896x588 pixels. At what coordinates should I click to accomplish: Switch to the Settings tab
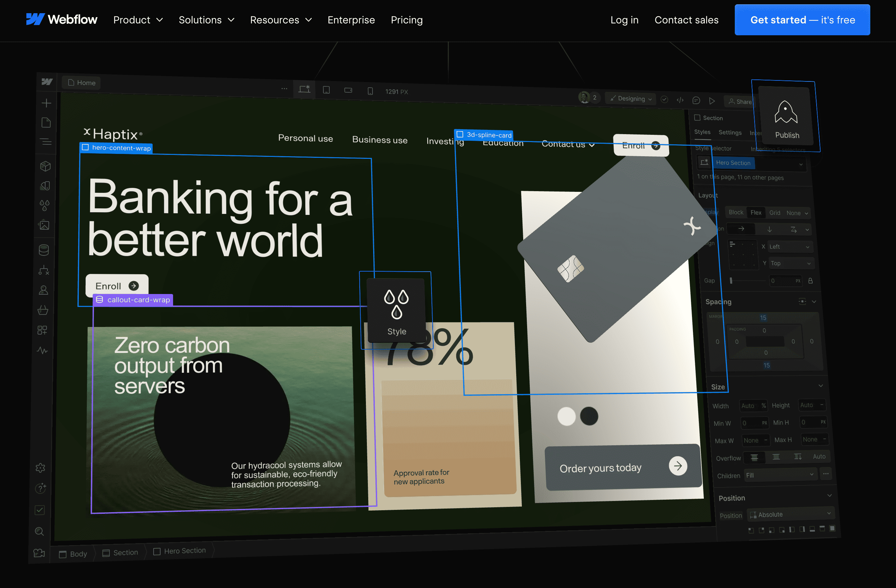click(730, 132)
